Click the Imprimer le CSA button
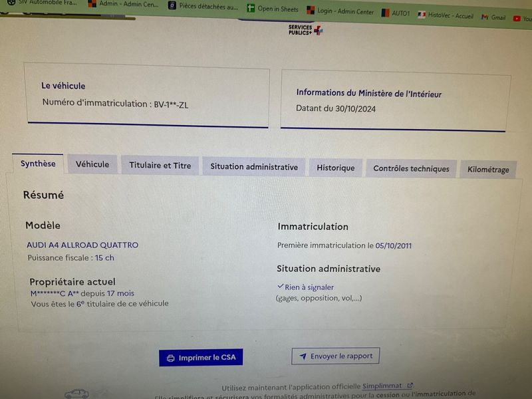The image size is (532, 399). (x=201, y=358)
